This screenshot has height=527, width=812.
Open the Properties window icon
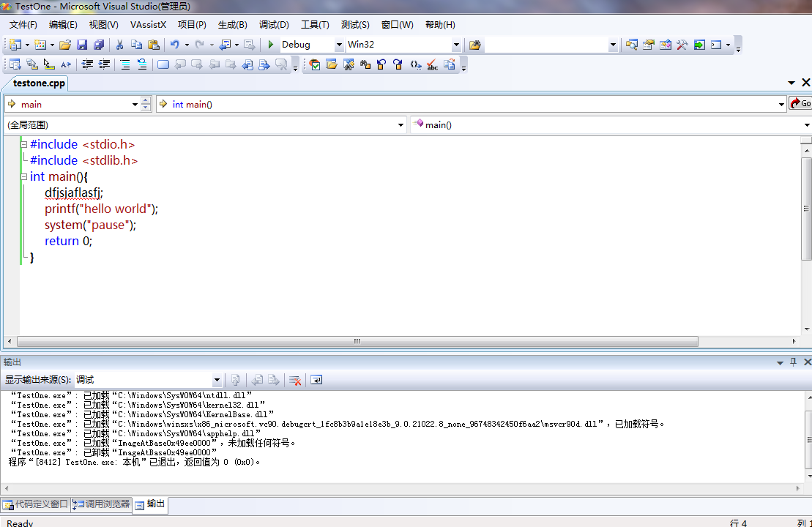[x=649, y=45]
